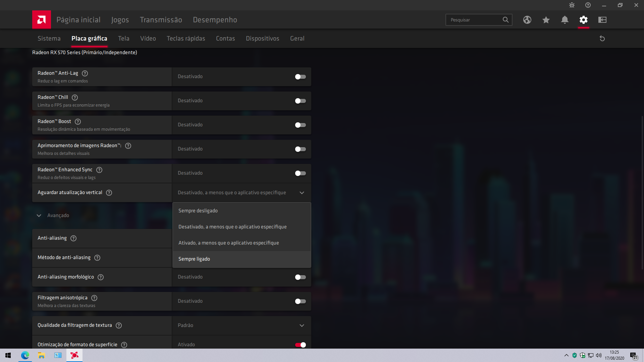This screenshot has height=362, width=644.
Task: Select the Placa gráfica tab
Action: (89, 39)
